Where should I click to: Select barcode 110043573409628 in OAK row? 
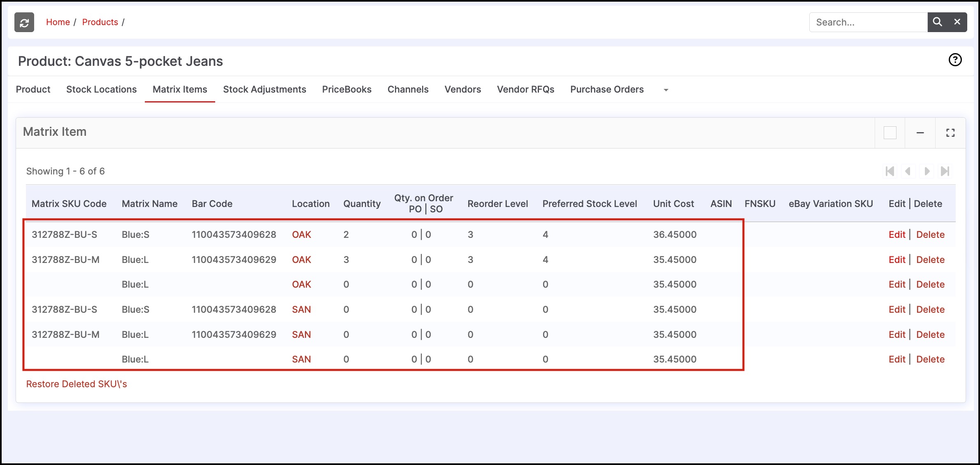234,235
